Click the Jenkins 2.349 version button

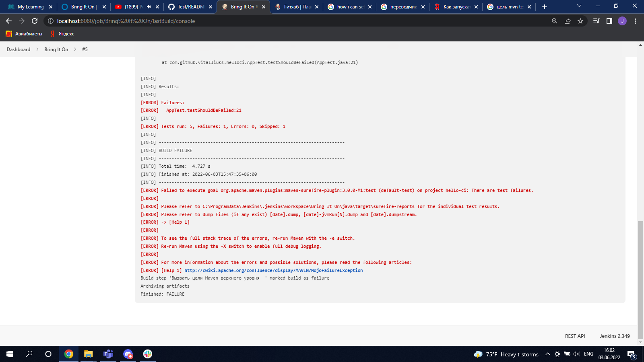[615, 336]
